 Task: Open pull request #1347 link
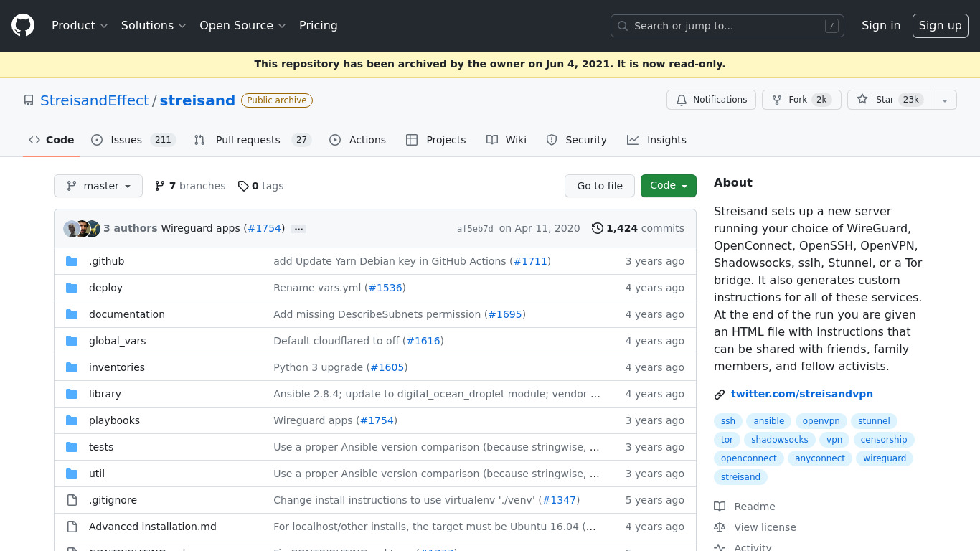click(559, 500)
